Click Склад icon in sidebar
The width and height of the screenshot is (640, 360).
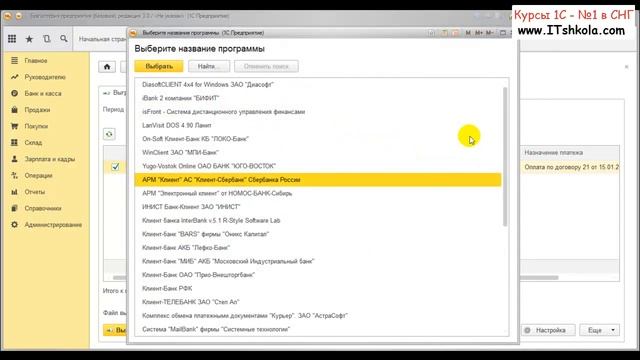tap(14, 142)
